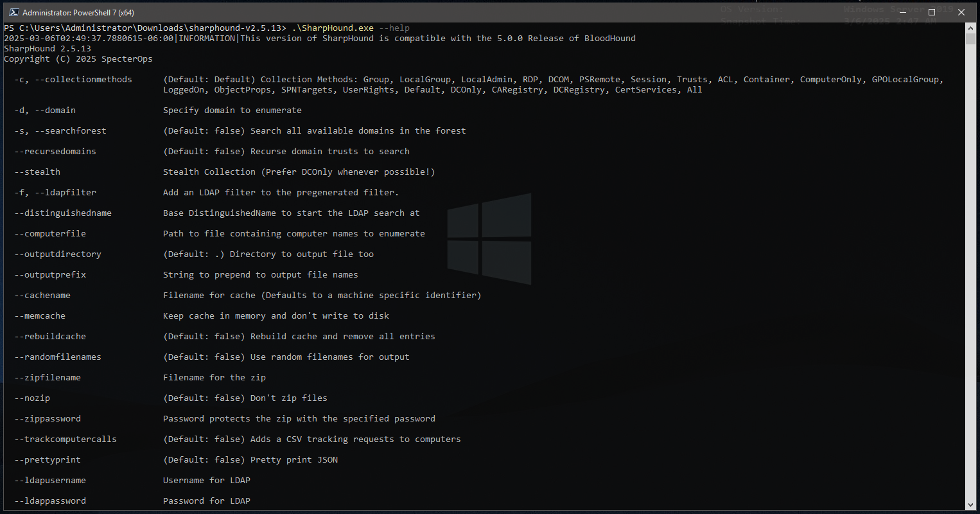This screenshot has height=514, width=980.
Task: Click the 'SharpHound 2.5.13' version line
Action: 48,49
